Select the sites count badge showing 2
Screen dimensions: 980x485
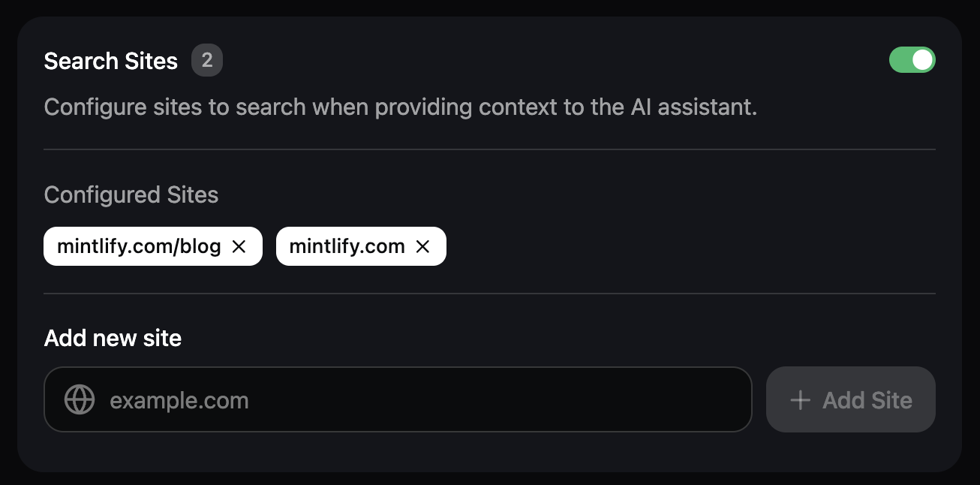tap(207, 61)
